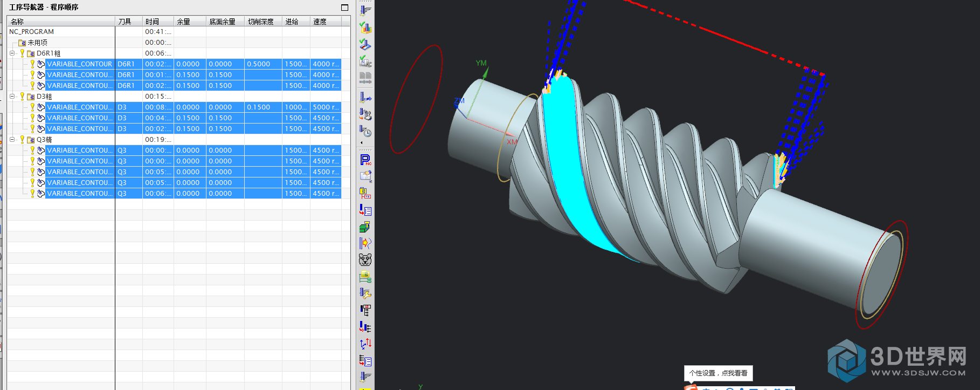Image resolution: width=980 pixels, height=390 pixels.
Task: Click the bear face icon
Action: (x=365, y=260)
